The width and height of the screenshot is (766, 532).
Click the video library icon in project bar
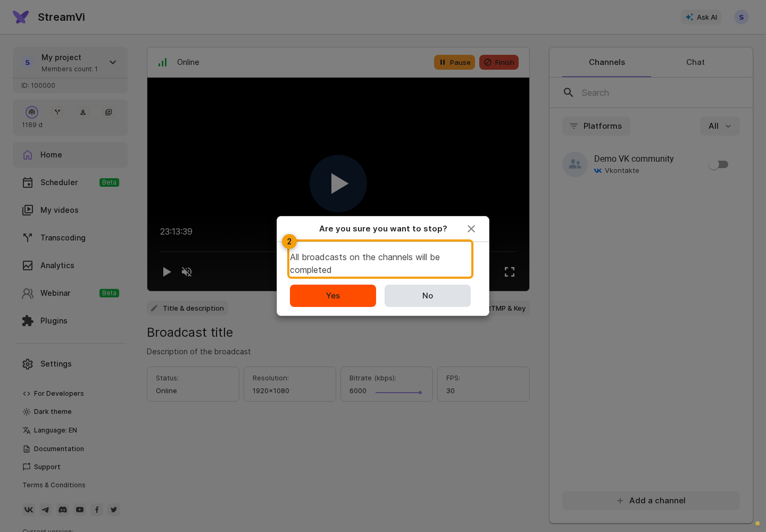[x=109, y=112]
